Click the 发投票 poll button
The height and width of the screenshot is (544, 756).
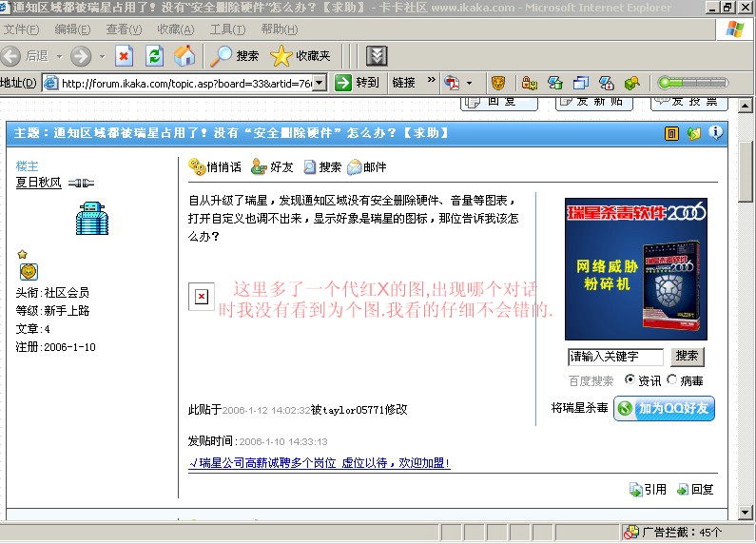tap(689, 103)
